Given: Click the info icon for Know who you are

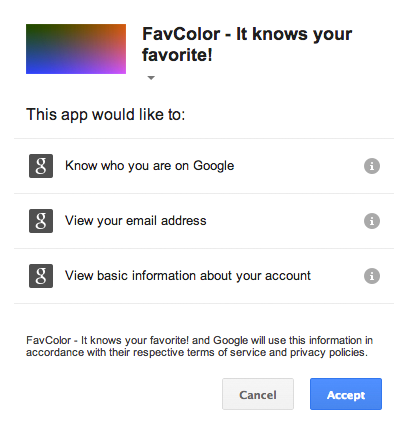Looking at the screenshot, I should [x=372, y=166].
